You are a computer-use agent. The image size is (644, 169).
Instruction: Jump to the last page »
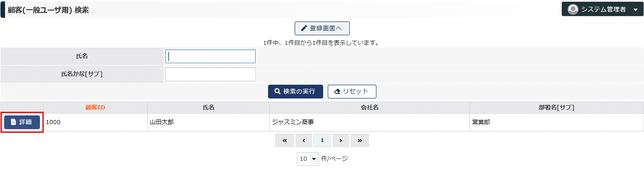(360, 141)
